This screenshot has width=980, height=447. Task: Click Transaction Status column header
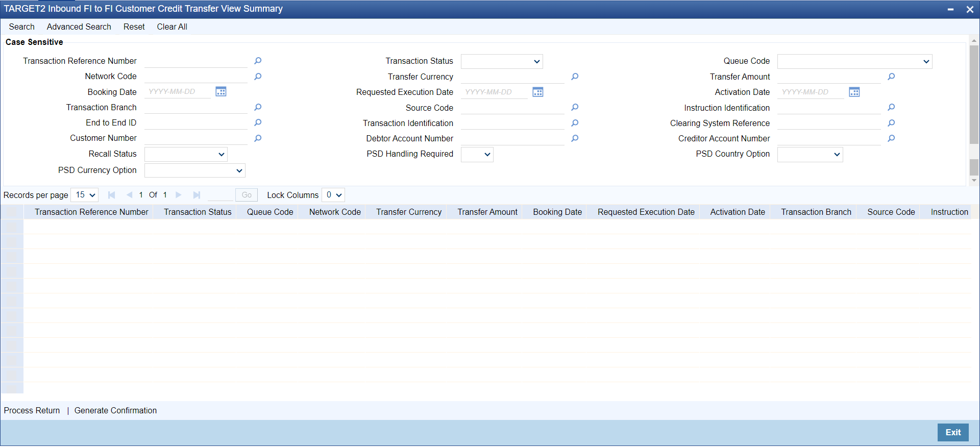click(x=198, y=212)
